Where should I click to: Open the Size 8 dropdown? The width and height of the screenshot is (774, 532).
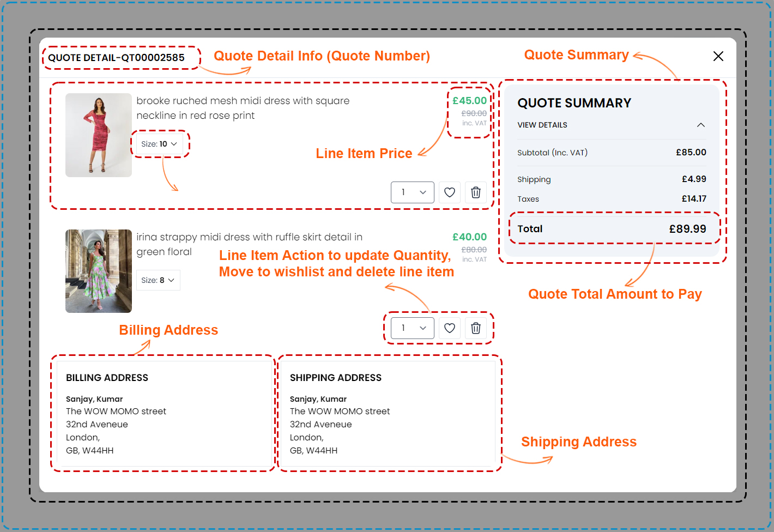[x=158, y=280]
